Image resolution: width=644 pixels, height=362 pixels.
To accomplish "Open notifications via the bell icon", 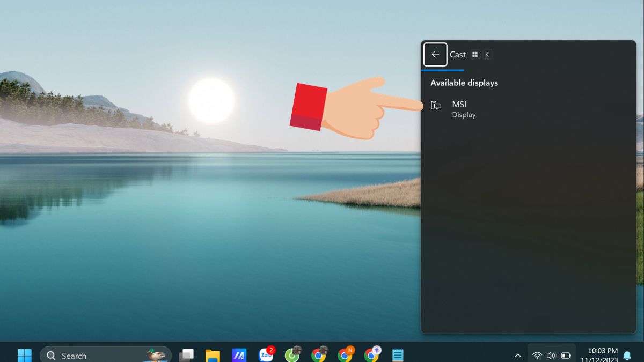I will click(627, 356).
